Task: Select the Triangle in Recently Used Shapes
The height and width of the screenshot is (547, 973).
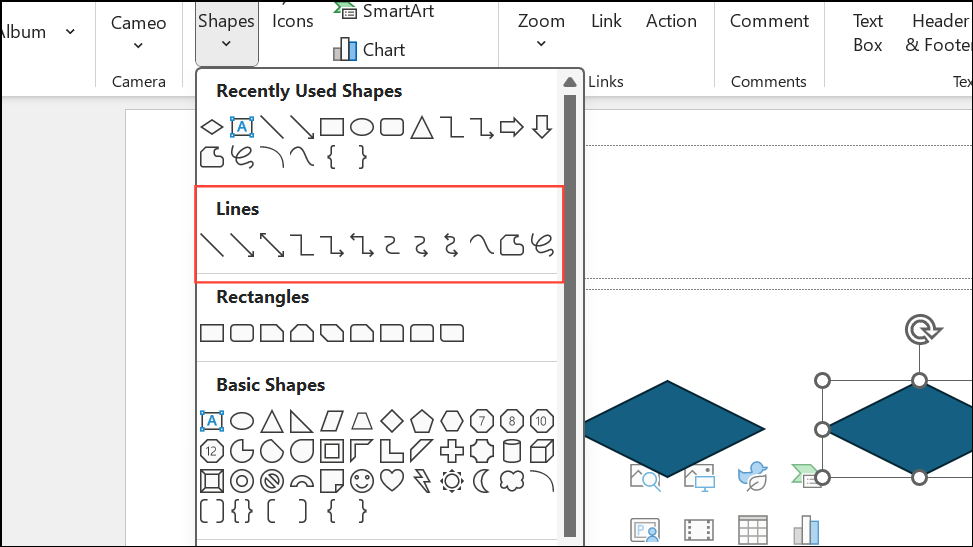Action: tap(422, 127)
